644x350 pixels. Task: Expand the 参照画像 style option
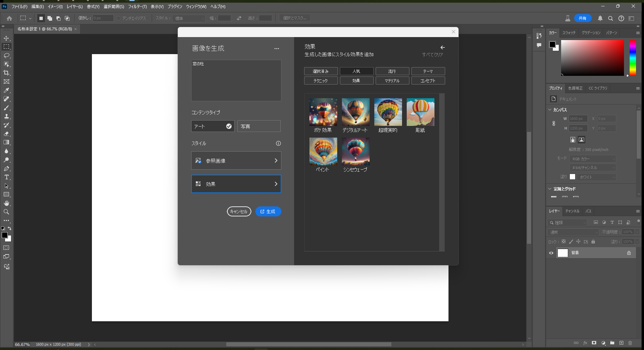click(x=236, y=161)
